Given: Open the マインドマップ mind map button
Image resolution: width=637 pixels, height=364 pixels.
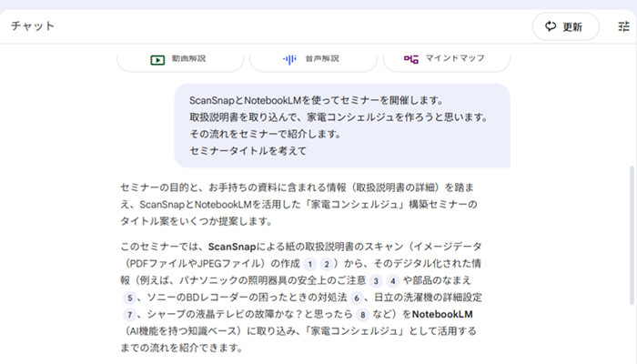Looking at the screenshot, I should pos(447,60).
